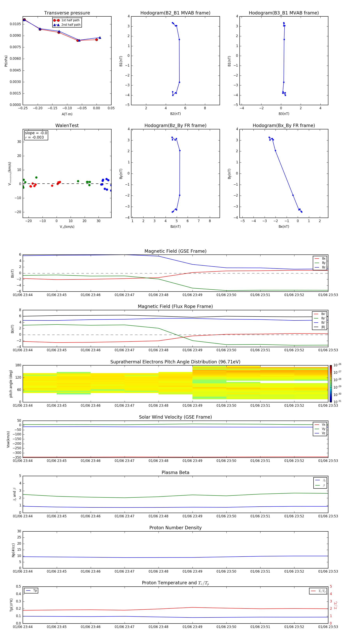Screen dimensions: 351x644
Task: Select the blue βp entry in Plasma Beta legend
Action: point(320,480)
